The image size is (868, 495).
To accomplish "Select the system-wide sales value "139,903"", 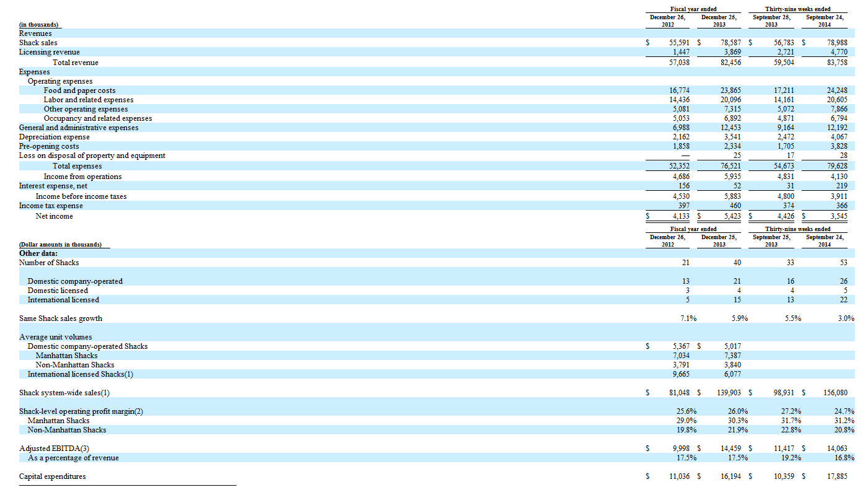I will [x=729, y=393].
